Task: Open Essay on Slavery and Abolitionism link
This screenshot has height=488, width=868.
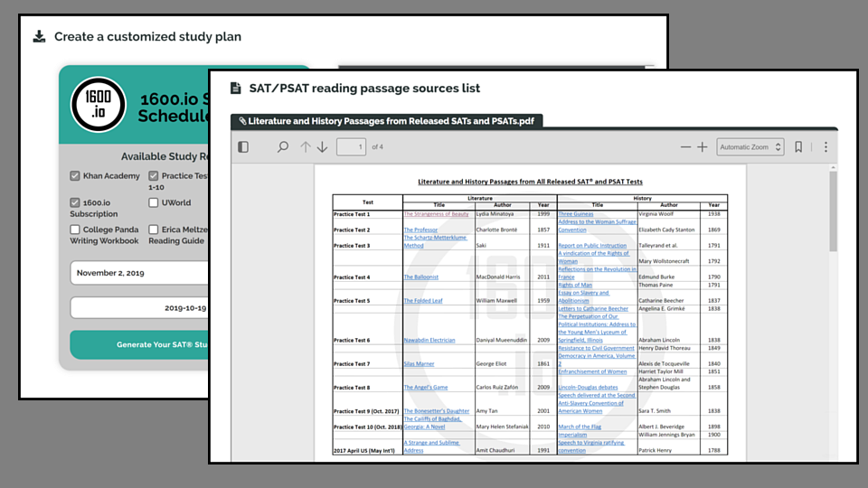Action: [x=583, y=296]
